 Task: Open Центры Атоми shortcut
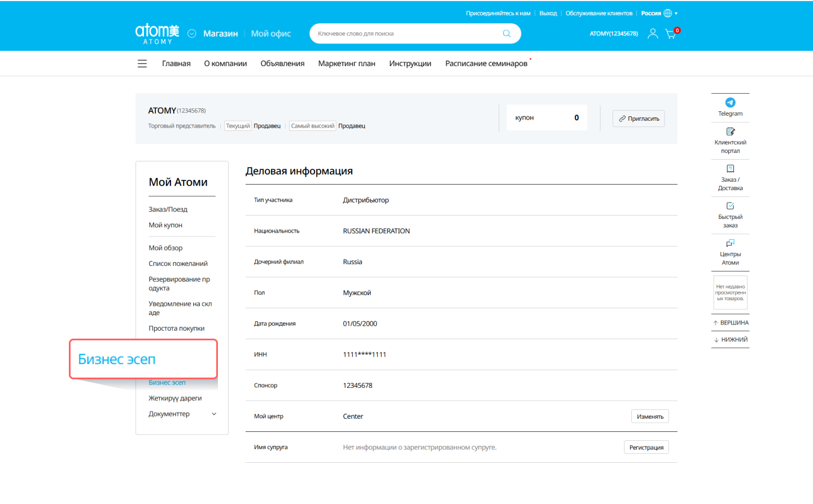pos(730,252)
